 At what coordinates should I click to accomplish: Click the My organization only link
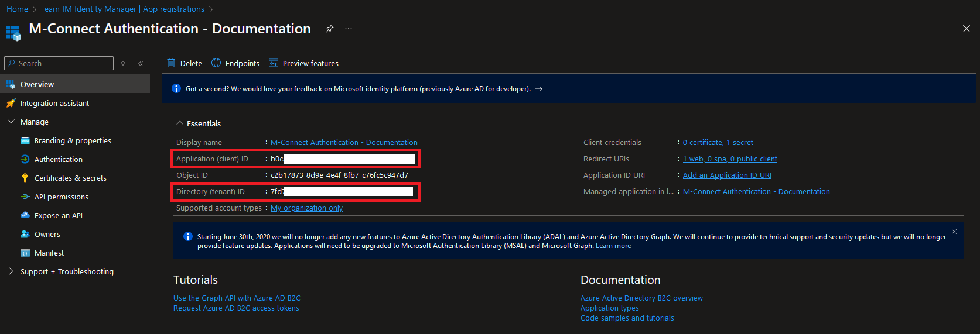click(306, 208)
